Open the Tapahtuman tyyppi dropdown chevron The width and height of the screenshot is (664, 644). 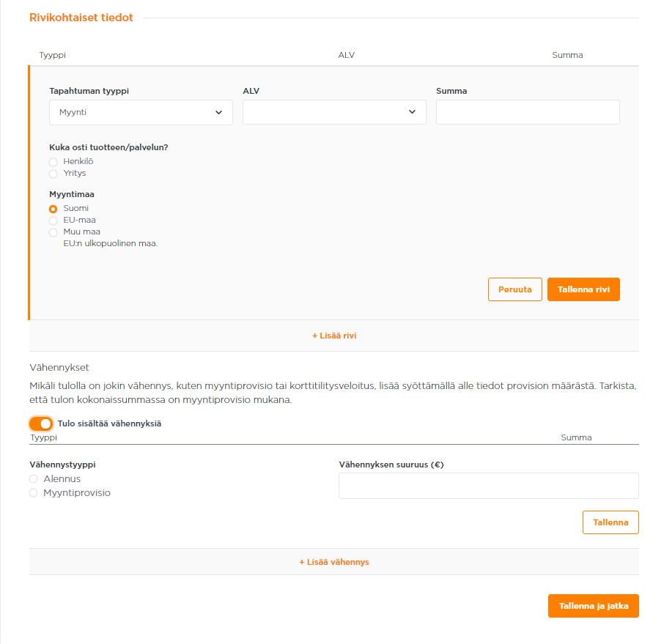tap(218, 113)
